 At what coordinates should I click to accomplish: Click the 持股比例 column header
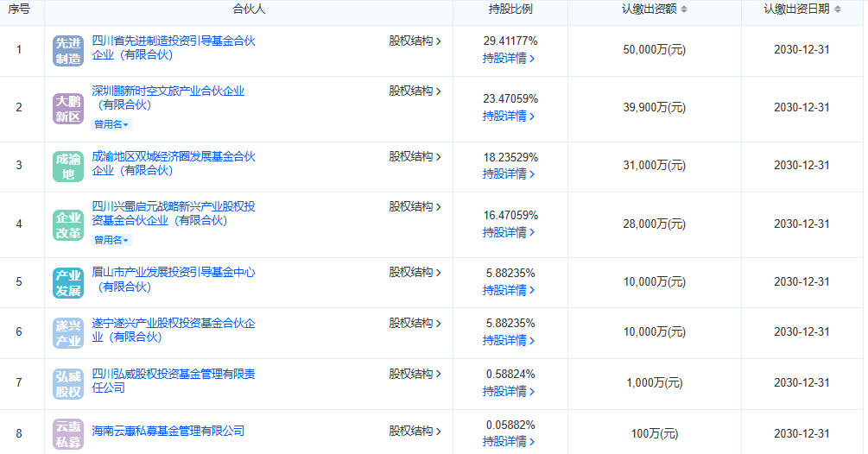510,9
